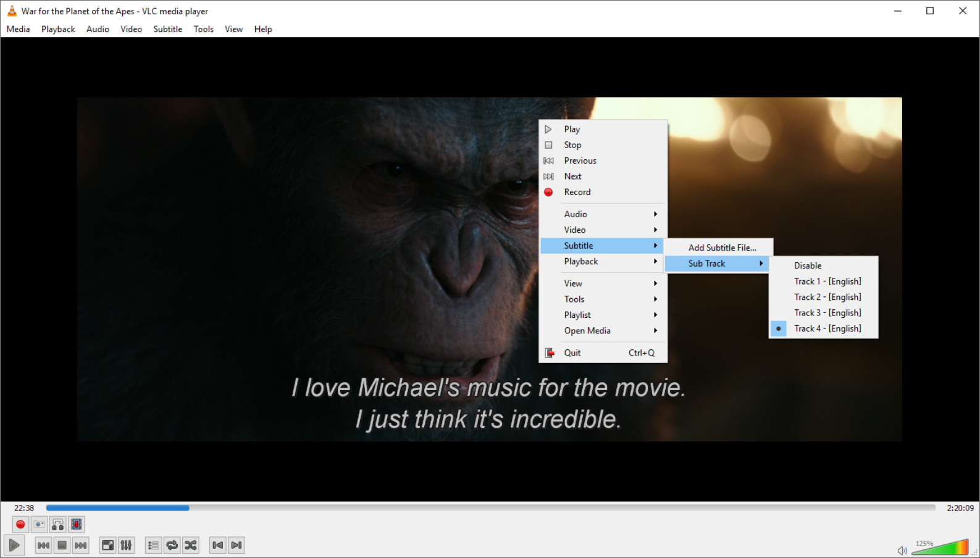980x558 pixels.
Task: Expand the Playlist submenu in the context menu
Action: pos(603,315)
